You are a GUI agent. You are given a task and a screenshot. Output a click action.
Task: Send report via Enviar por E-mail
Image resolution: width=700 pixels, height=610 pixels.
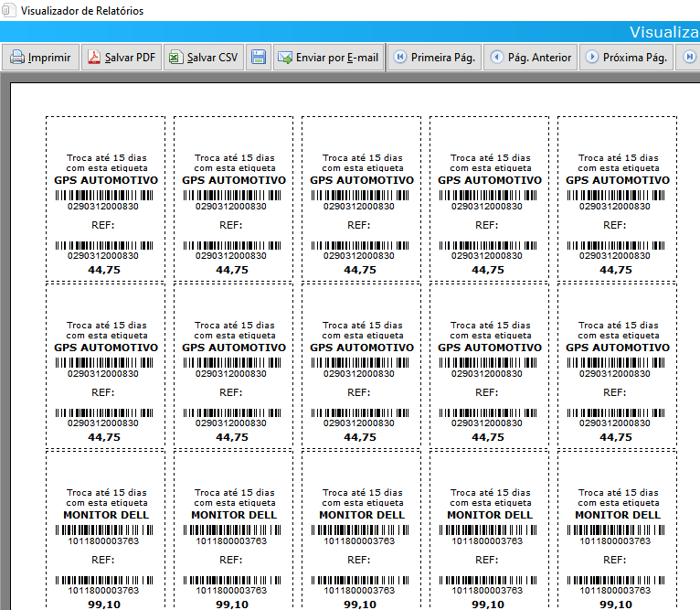click(329, 58)
